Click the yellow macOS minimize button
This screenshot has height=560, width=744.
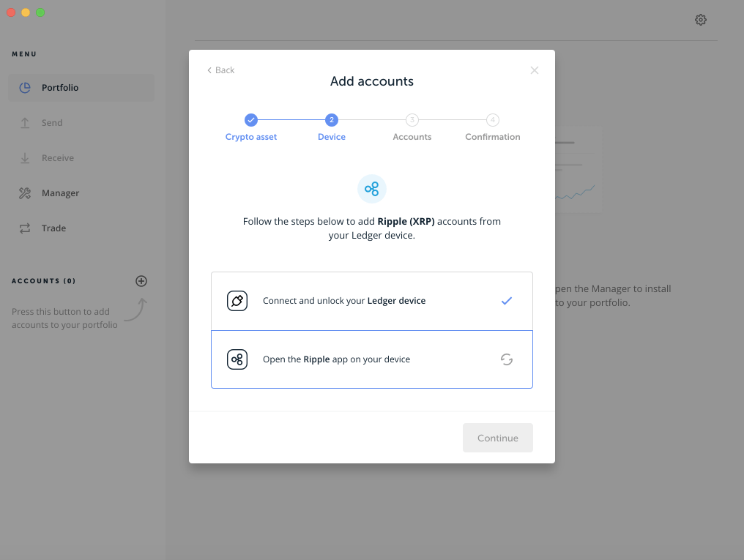pyautogui.click(x=26, y=12)
